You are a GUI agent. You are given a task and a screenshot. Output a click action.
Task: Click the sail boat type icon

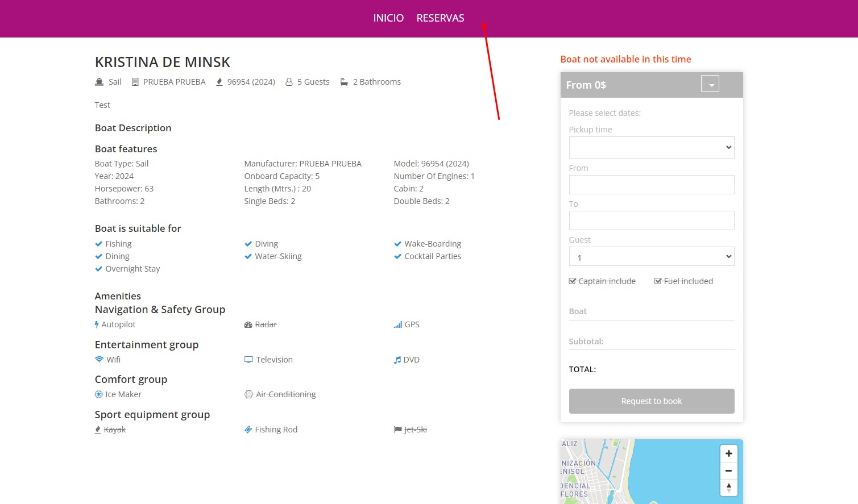pos(100,82)
